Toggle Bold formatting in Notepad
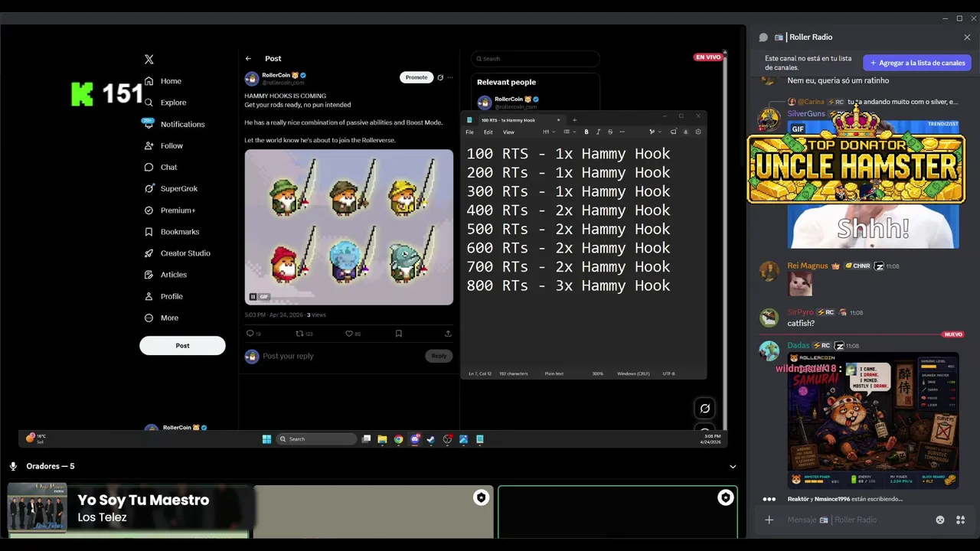The image size is (980, 551). (586, 132)
